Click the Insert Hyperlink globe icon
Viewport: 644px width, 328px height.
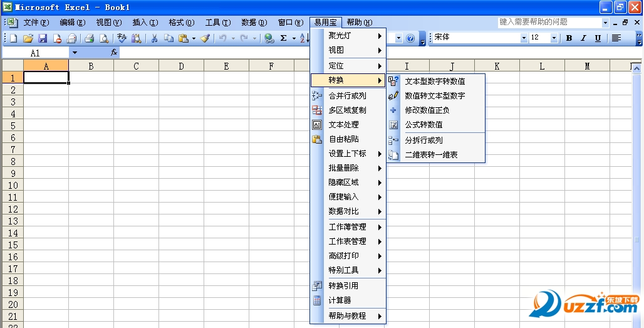click(269, 38)
